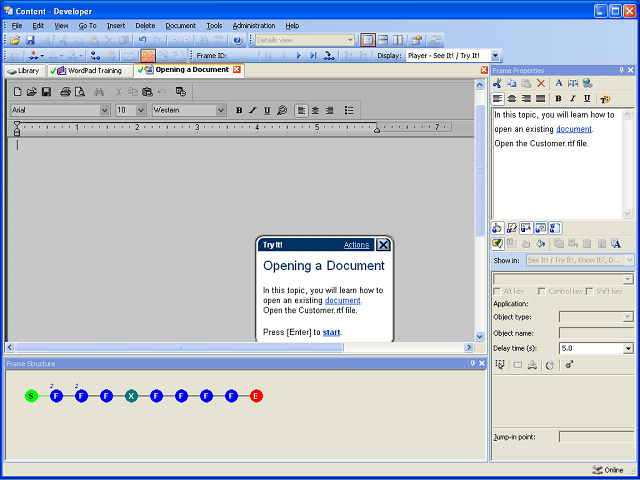640x480 pixels.
Task: Click the document link in Frame Properties text
Action: (x=573, y=129)
